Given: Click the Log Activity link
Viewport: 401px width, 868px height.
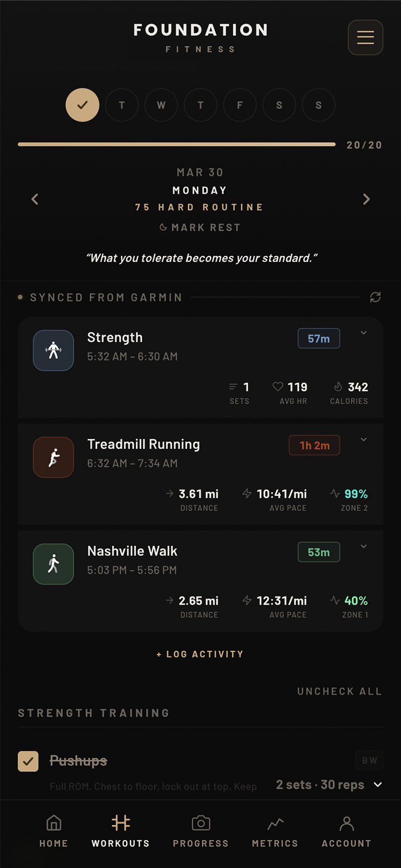Looking at the screenshot, I should [x=200, y=654].
